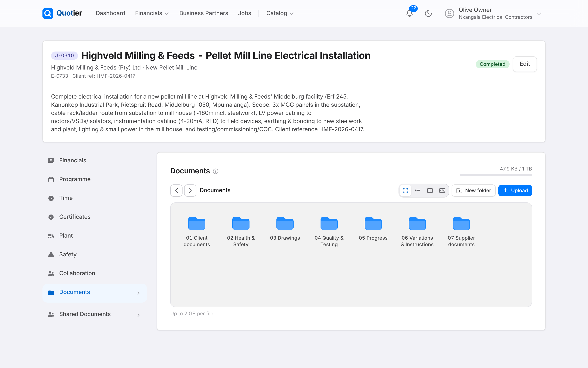Open the 03 Drawings folder
Screen dimensions: 588x368
point(285,229)
